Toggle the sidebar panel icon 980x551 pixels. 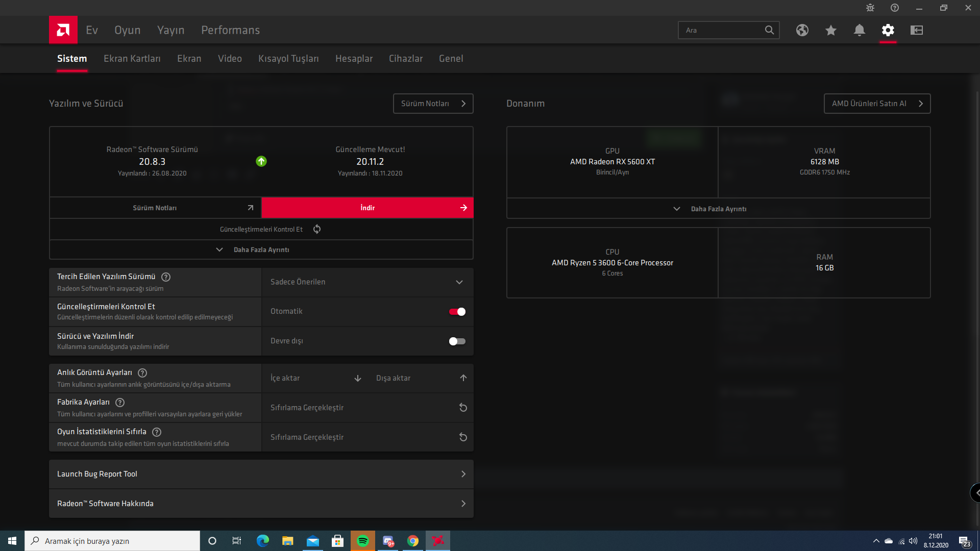point(917,30)
